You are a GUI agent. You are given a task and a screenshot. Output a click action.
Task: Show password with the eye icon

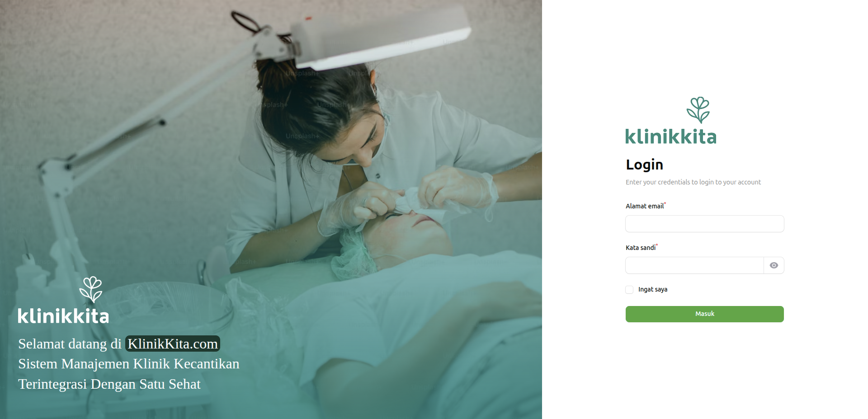coord(774,265)
